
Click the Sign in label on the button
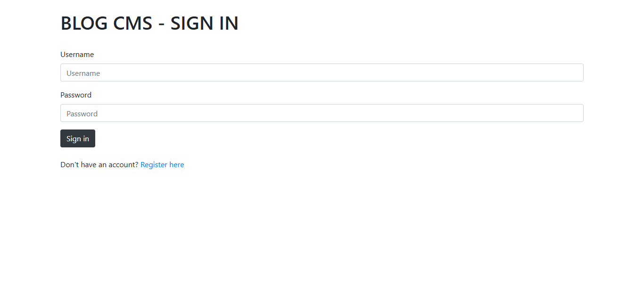(77, 138)
